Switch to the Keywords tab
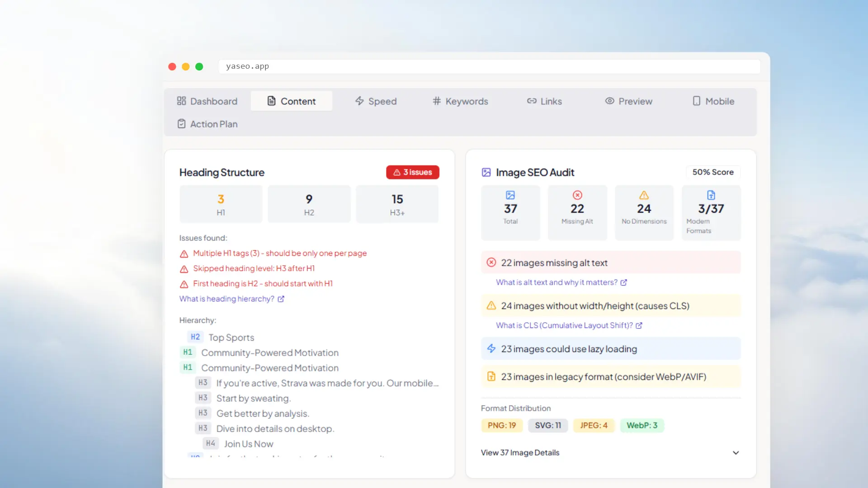868x488 pixels. click(x=460, y=101)
